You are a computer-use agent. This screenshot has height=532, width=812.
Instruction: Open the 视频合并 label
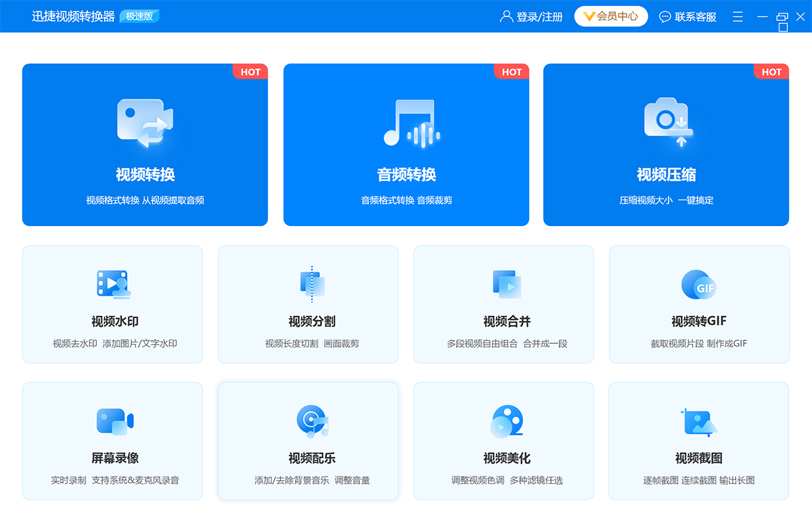pyautogui.click(x=507, y=322)
